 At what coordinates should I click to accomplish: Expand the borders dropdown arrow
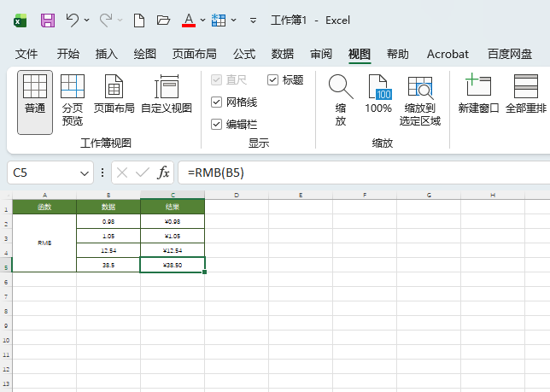pos(234,20)
